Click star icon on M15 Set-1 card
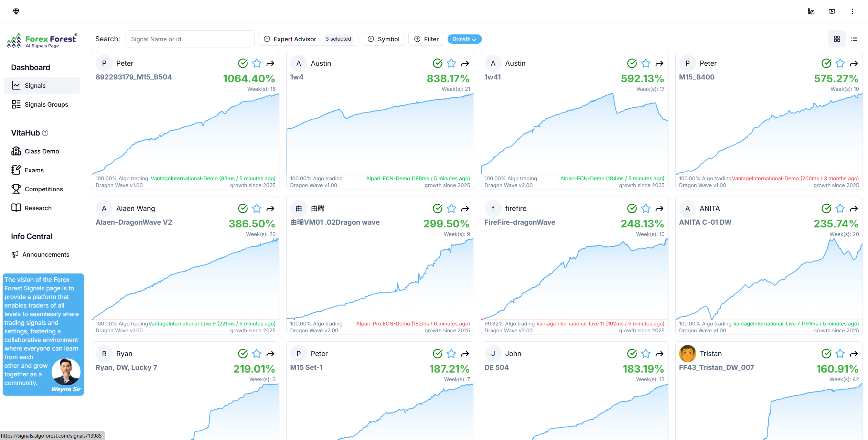 click(x=451, y=354)
